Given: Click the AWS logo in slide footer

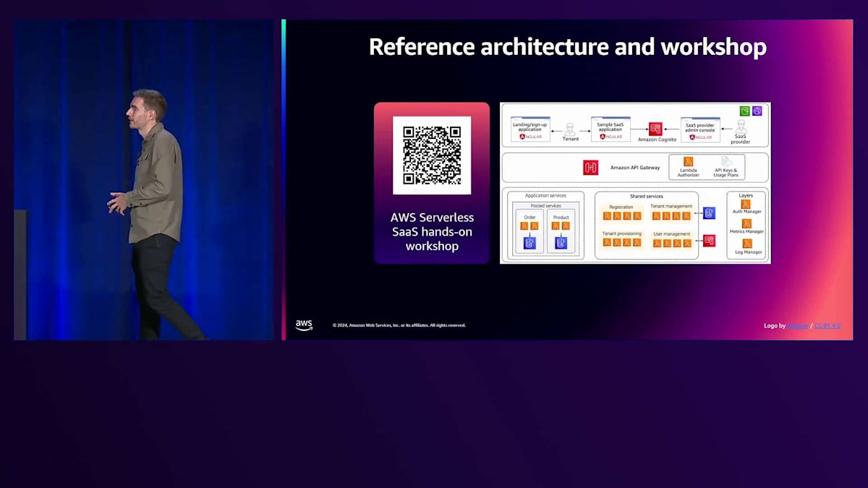Looking at the screenshot, I should (x=304, y=325).
